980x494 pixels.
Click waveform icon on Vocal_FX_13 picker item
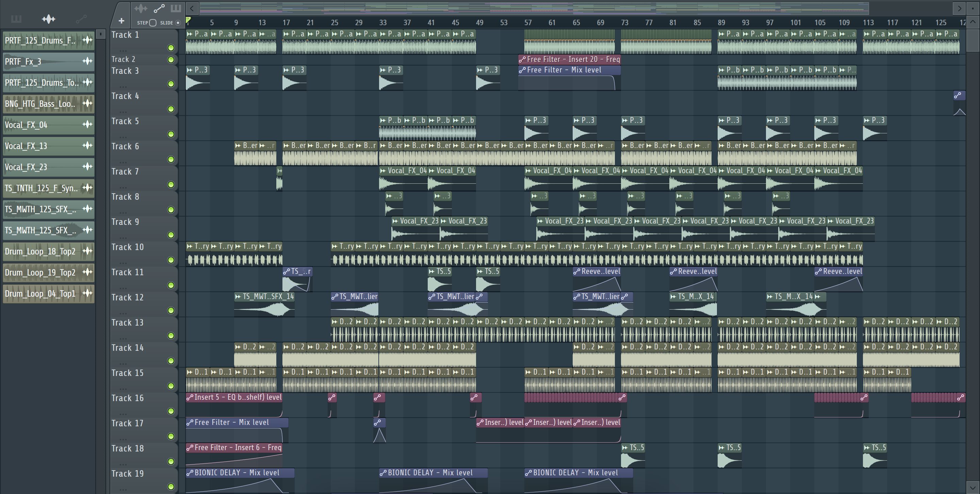point(87,146)
